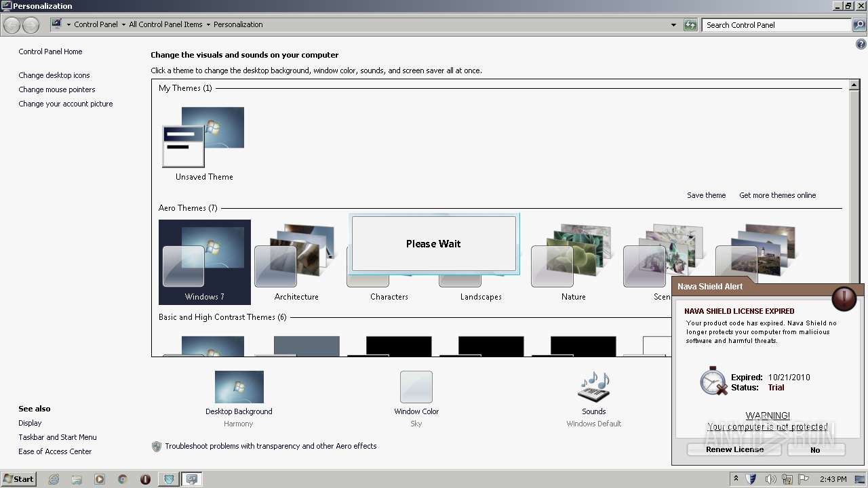This screenshot has height=488, width=868.
Task: Click the Forward navigation arrow
Action: pyautogui.click(x=31, y=25)
